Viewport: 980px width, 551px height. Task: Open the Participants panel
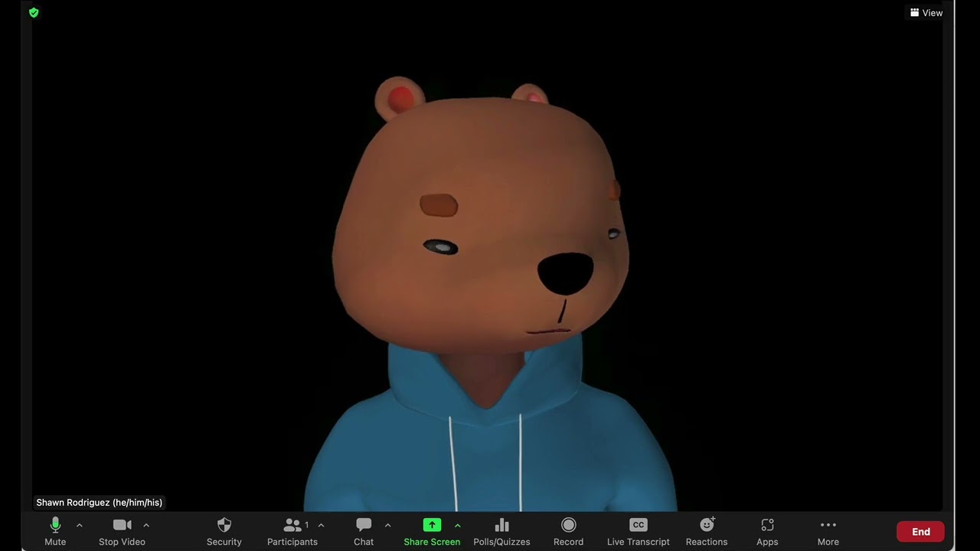pyautogui.click(x=292, y=532)
